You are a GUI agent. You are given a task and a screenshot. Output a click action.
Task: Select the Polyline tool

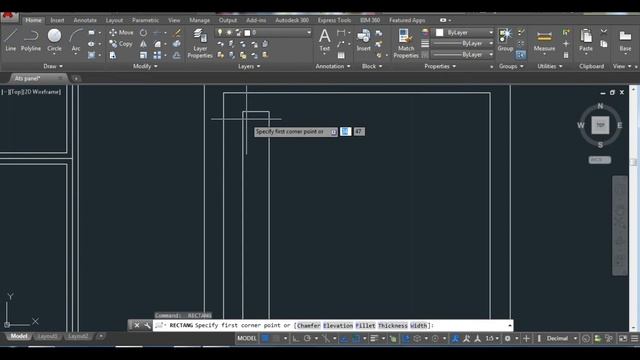[31, 40]
